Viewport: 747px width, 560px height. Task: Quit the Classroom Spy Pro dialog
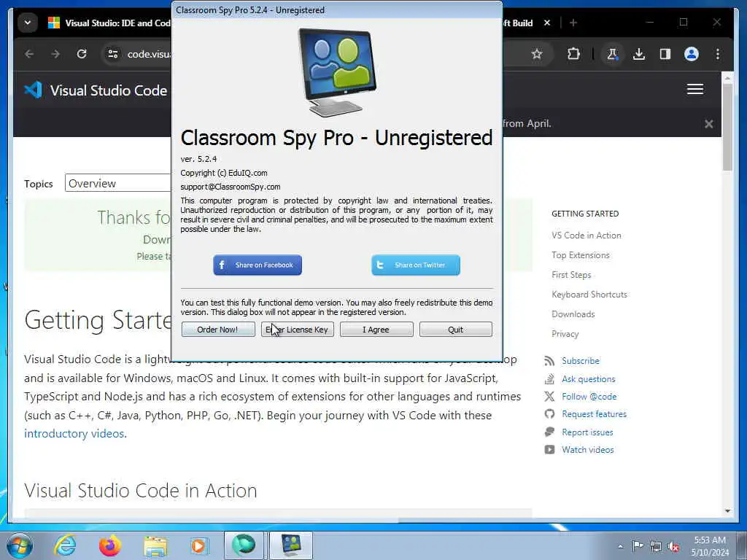(455, 330)
